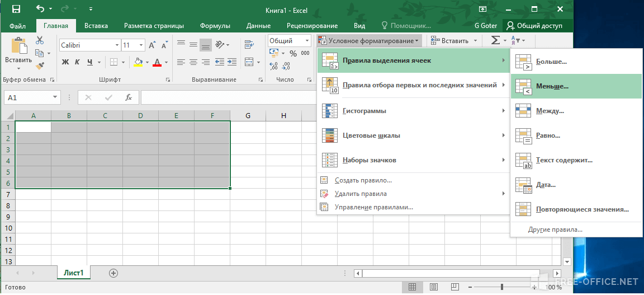644x295 pixels.
Task: Merge and center the selected cells
Action: tap(249, 62)
